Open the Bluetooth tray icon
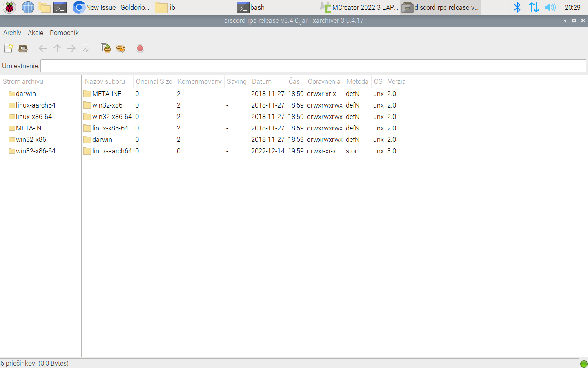The height and width of the screenshot is (368, 588). [x=517, y=7]
